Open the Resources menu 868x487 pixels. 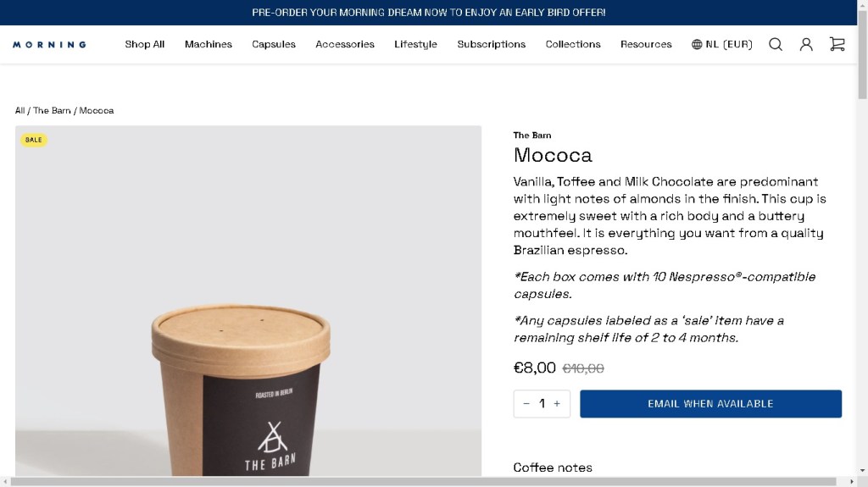click(x=646, y=45)
